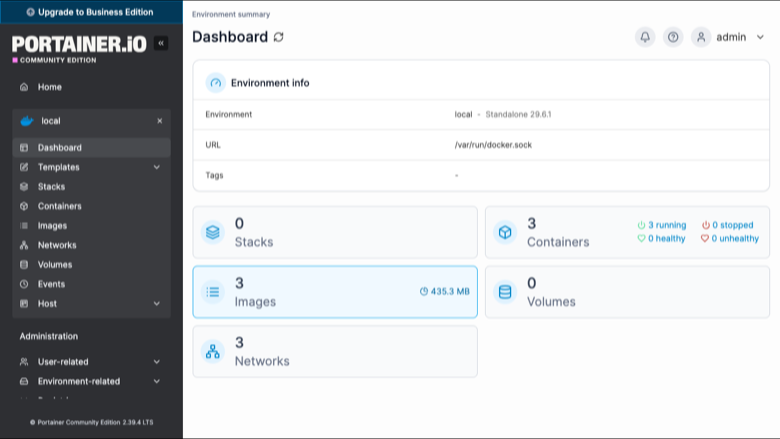
Task: Open the notifications bell icon
Action: click(x=645, y=37)
